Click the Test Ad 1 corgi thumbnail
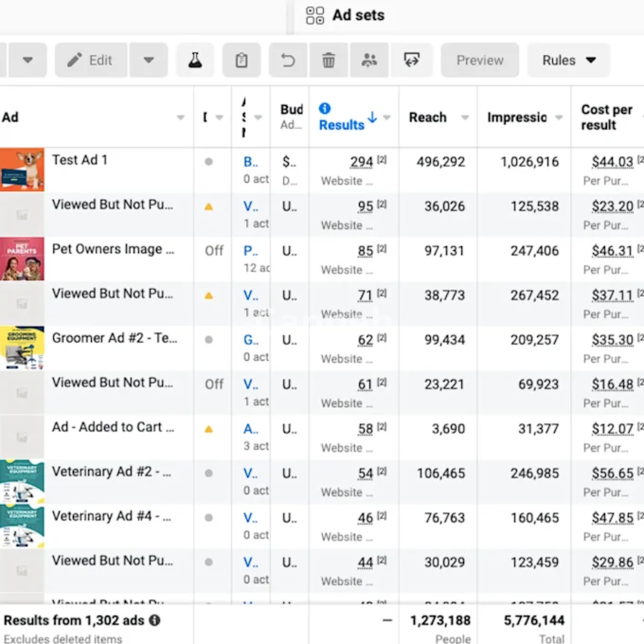Viewport: 644px width, 644px height. (x=22, y=169)
